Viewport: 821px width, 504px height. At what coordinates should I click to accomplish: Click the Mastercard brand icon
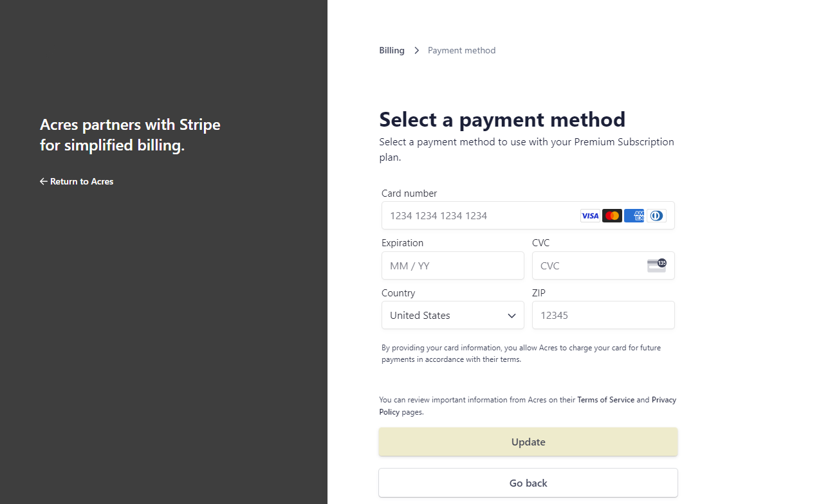coord(612,215)
